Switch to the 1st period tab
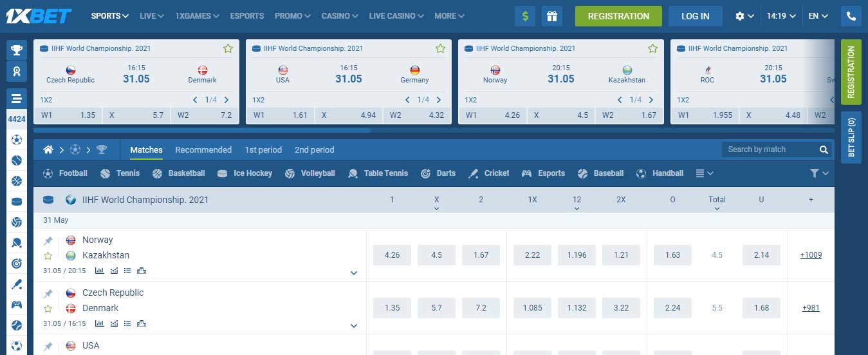Screen dimensions: 868x355 (263, 149)
